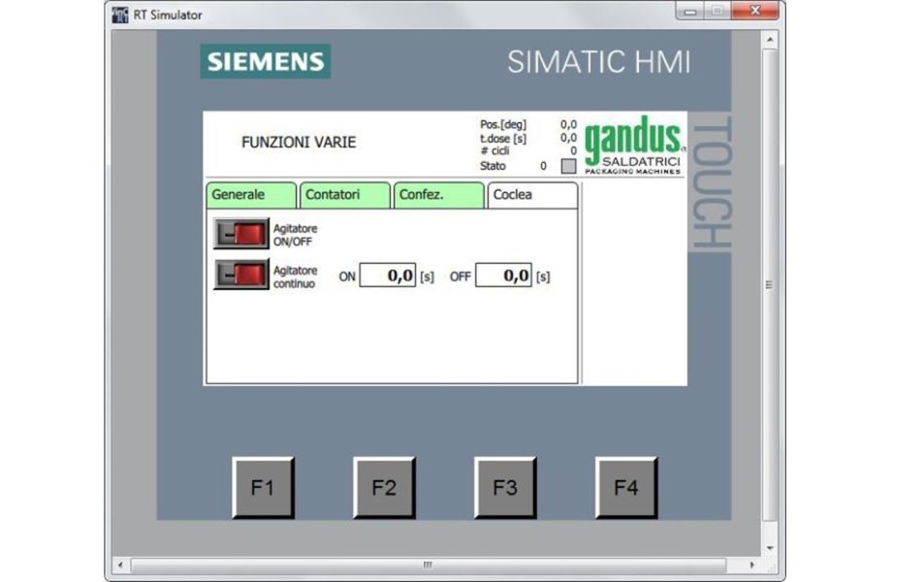
Task: Click the OFF time input field
Action: tap(503, 276)
